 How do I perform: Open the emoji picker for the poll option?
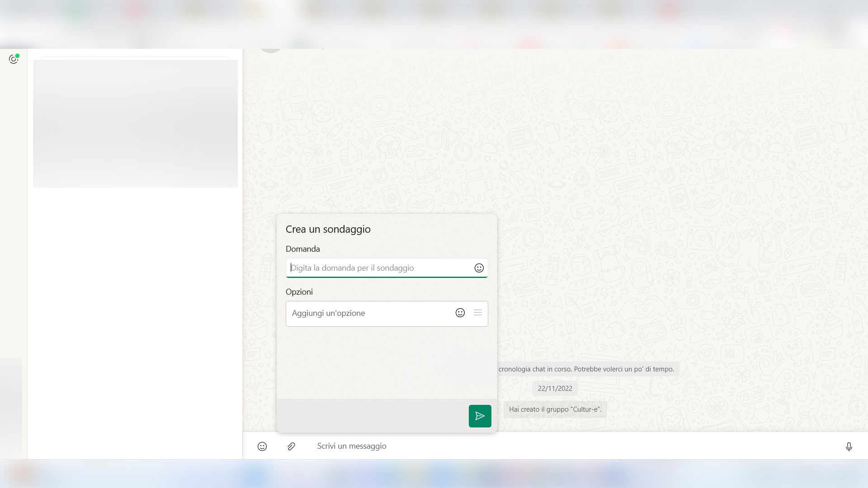(460, 313)
